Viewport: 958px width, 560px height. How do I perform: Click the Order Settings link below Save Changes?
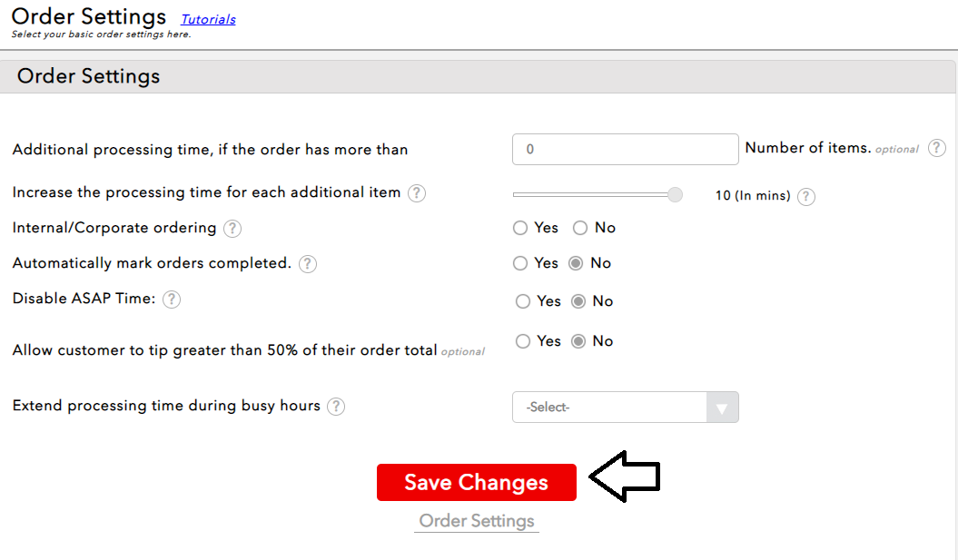coord(476,521)
